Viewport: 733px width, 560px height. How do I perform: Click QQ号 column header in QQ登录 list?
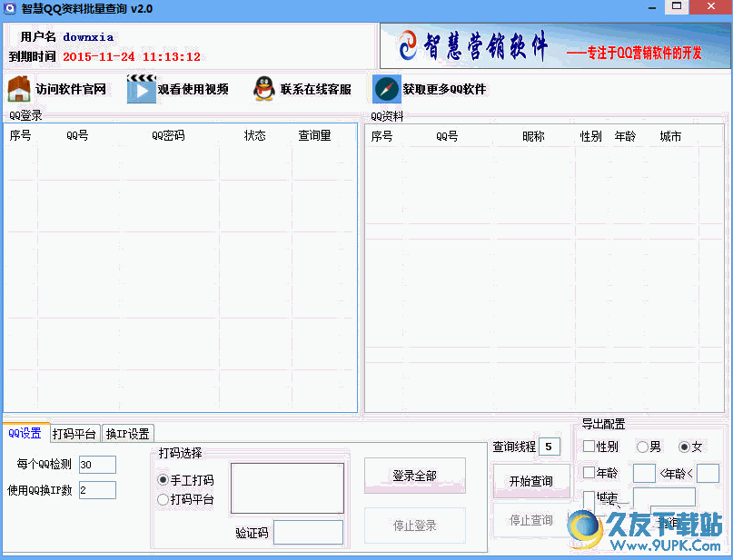click(x=77, y=135)
